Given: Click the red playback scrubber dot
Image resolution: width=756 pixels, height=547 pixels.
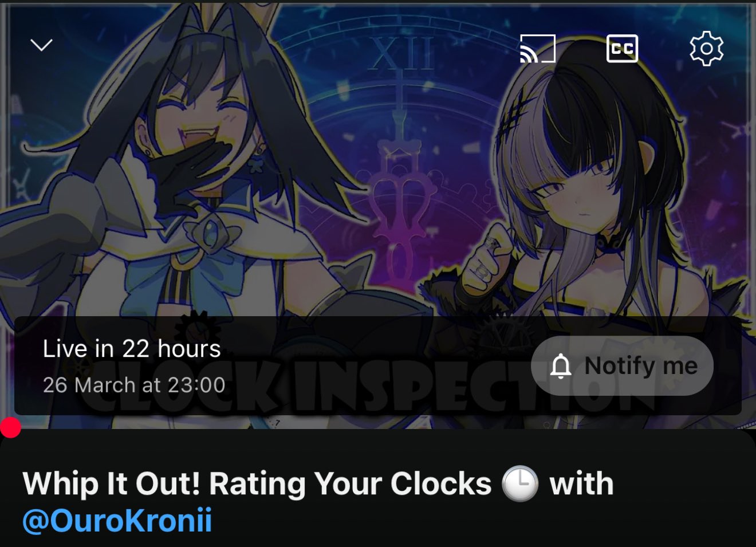Looking at the screenshot, I should 10,427.
